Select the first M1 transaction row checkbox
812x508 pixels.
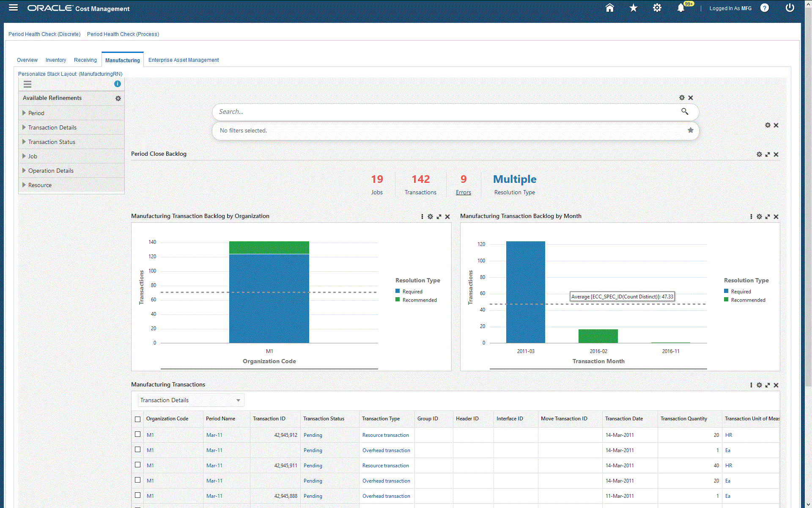point(137,434)
